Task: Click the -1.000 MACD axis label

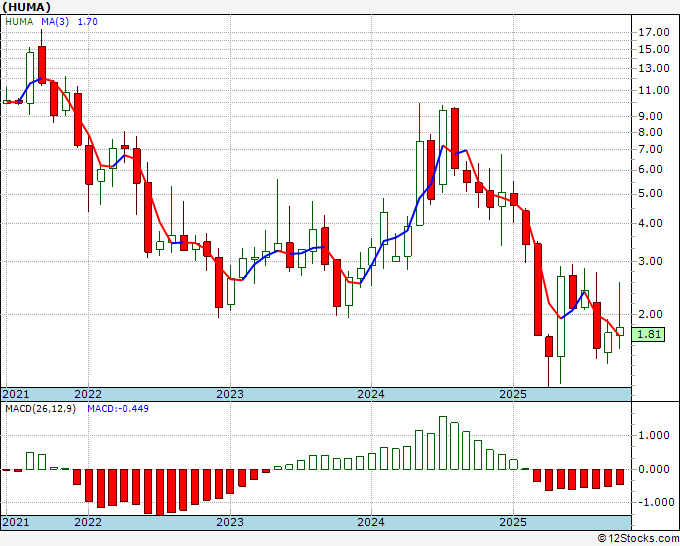Action: (x=652, y=503)
